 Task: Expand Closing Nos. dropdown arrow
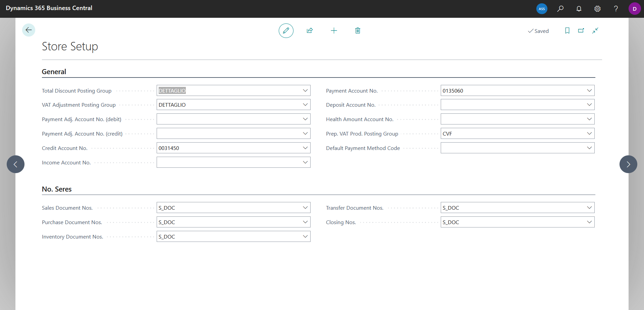tap(589, 222)
